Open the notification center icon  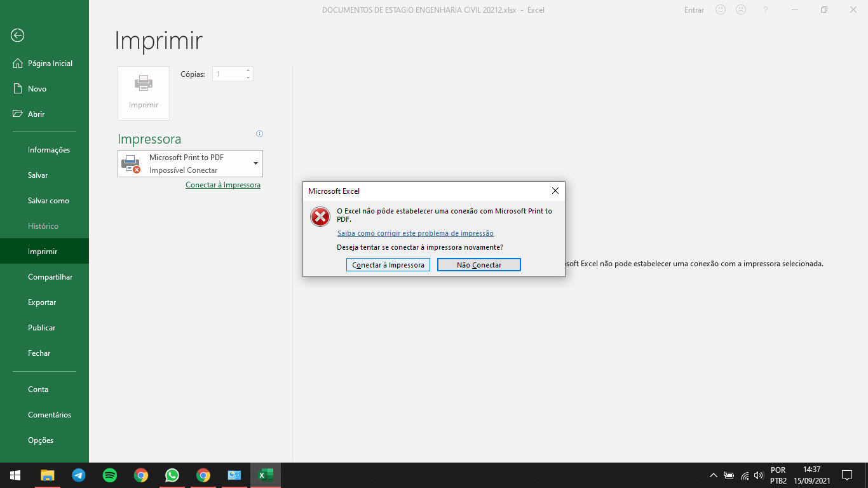[x=846, y=475]
